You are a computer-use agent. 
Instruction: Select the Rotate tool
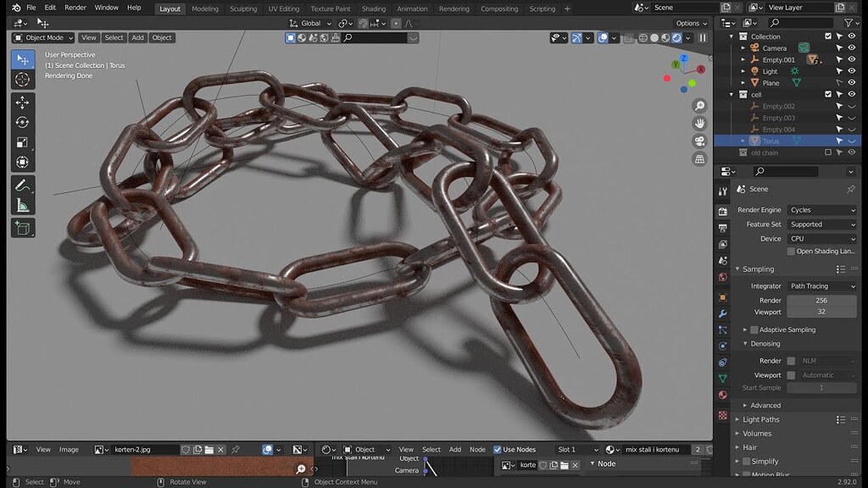tap(23, 122)
